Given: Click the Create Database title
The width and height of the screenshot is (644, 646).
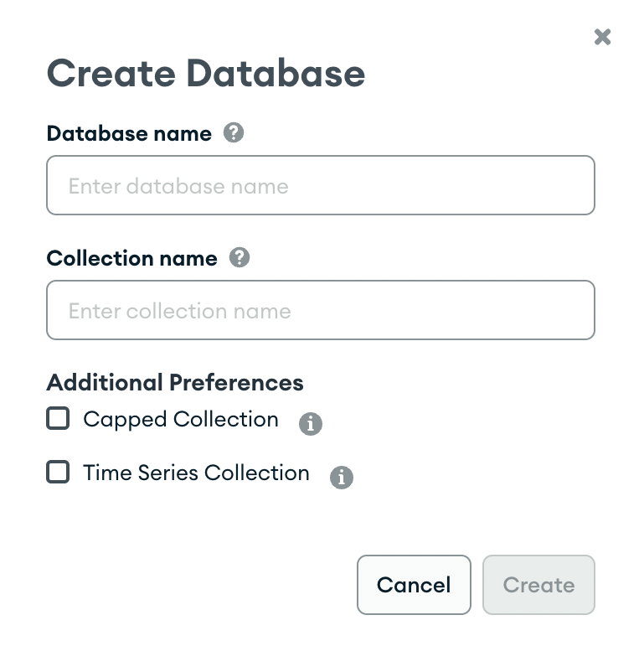Looking at the screenshot, I should [x=206, y=74].
